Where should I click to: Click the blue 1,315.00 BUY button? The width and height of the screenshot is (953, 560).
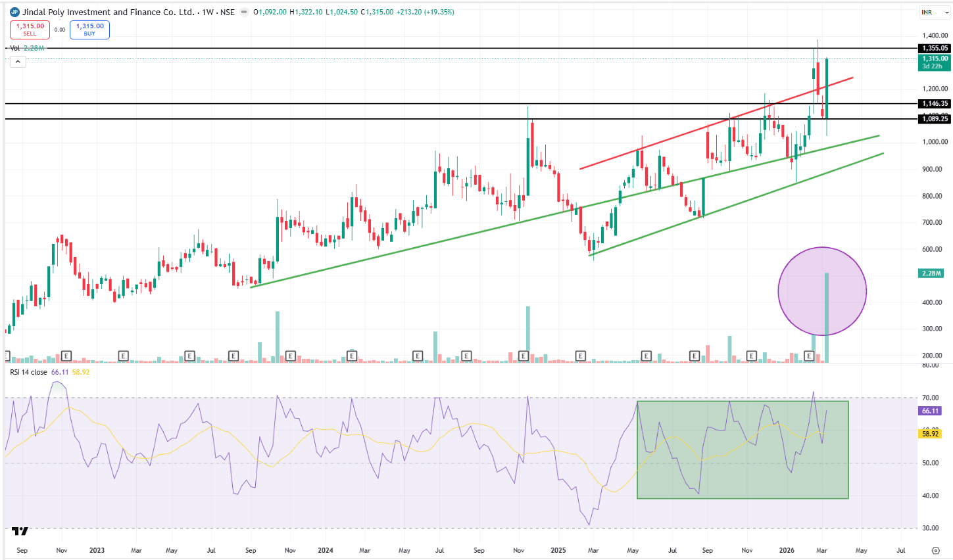(89, 30)
